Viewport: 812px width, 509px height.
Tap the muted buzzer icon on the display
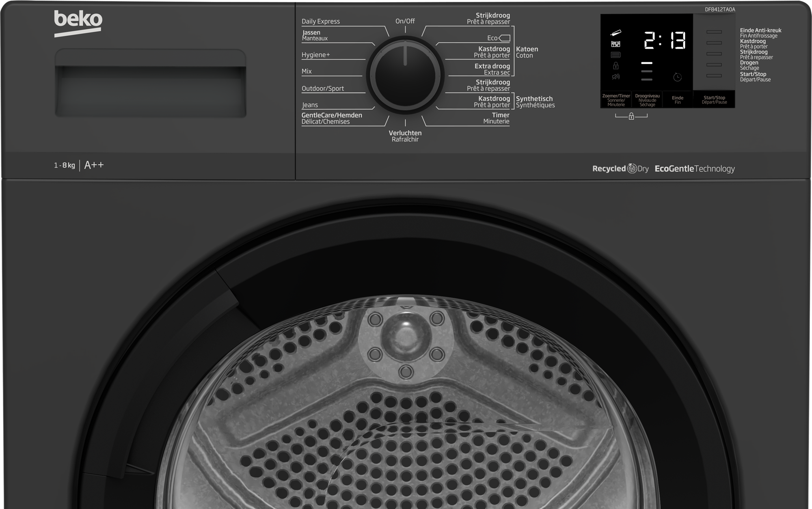pos(616,77)
